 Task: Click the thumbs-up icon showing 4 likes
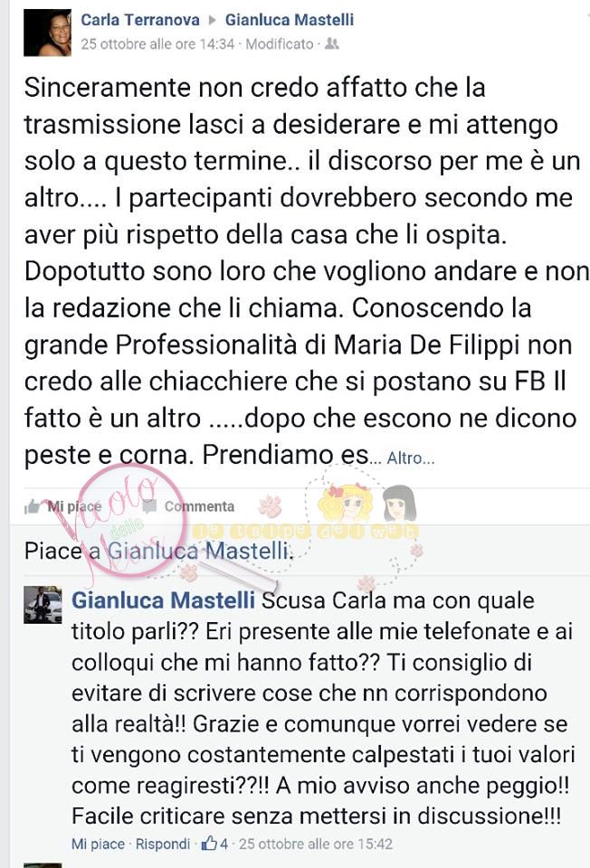coord(209,844)
